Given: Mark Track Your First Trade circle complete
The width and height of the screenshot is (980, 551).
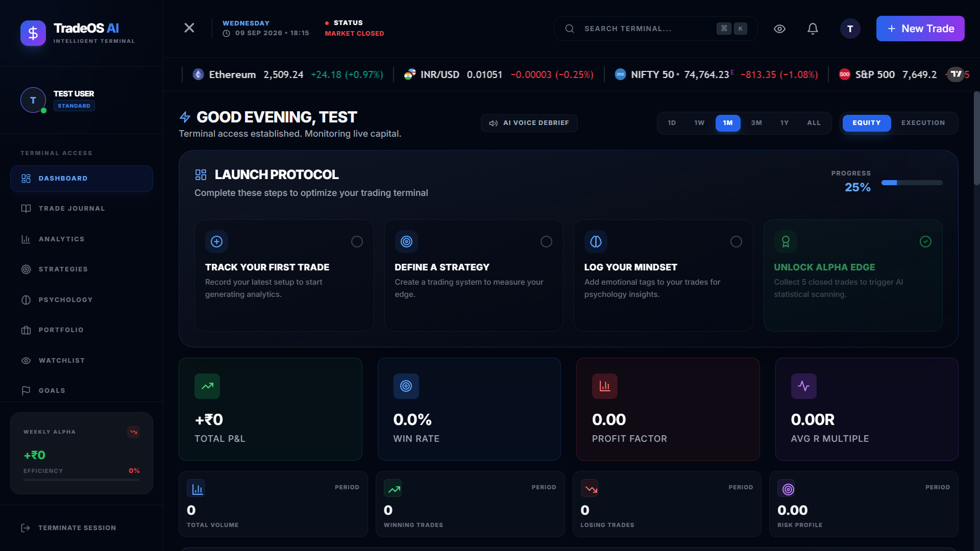Looking at the screenshot, I should [357, 241].
